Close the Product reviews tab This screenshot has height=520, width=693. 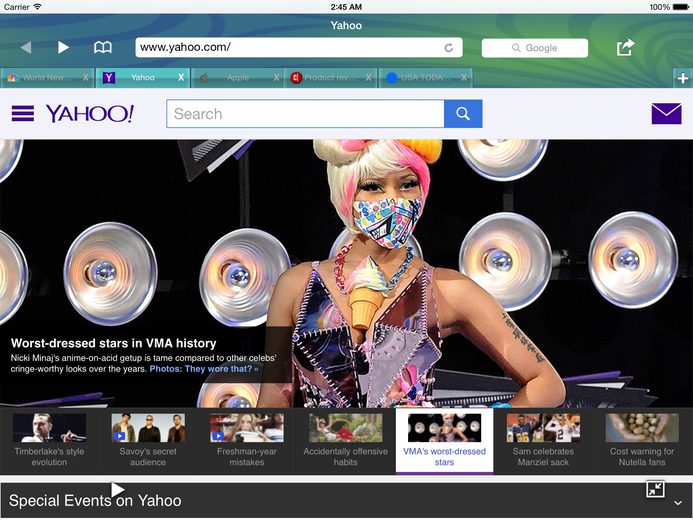368,77
